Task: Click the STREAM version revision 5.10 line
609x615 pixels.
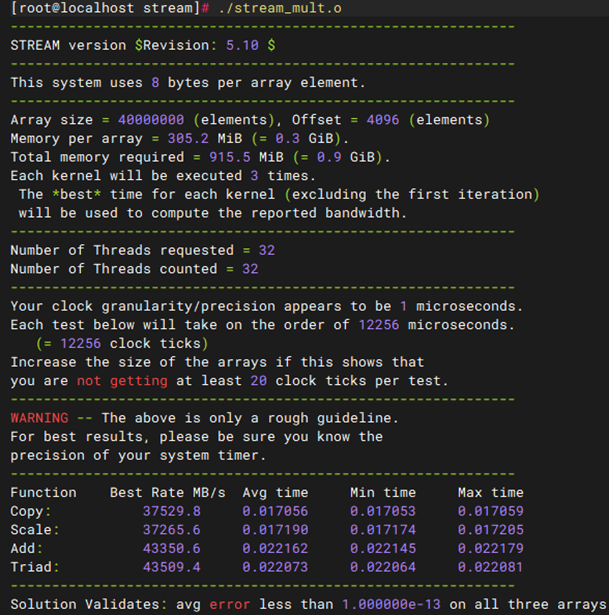Action: [143, 45]
